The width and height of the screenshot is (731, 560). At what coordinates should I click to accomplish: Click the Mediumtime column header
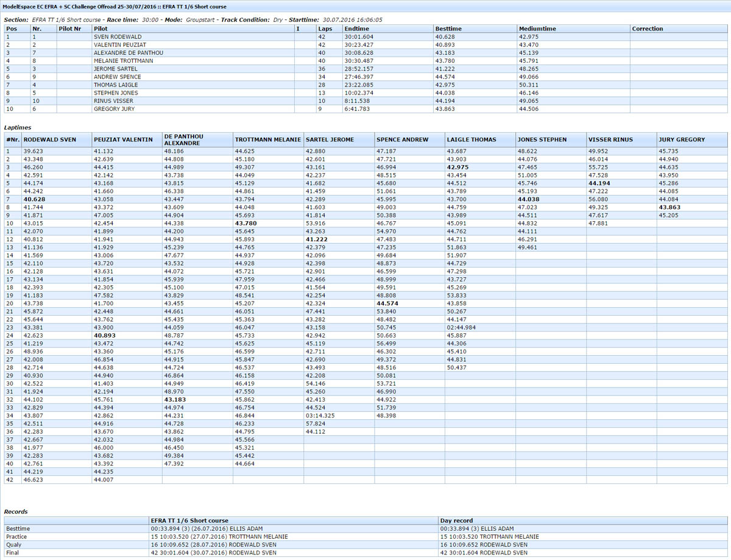534,29
